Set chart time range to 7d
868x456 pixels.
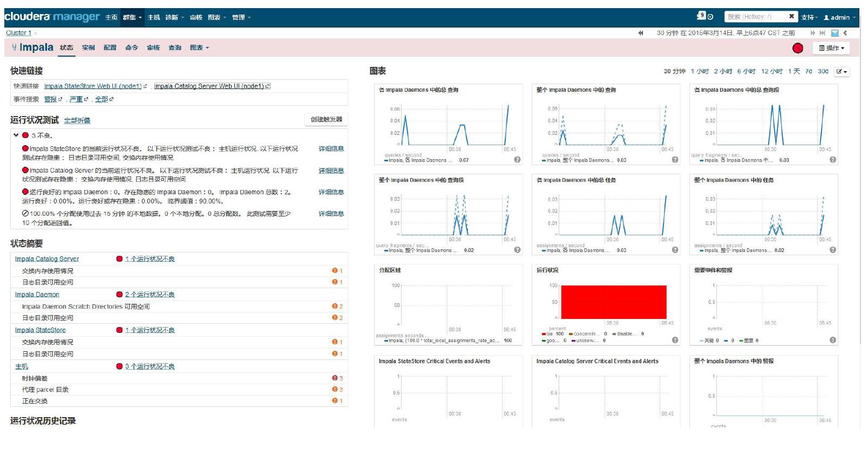(809, 71)
